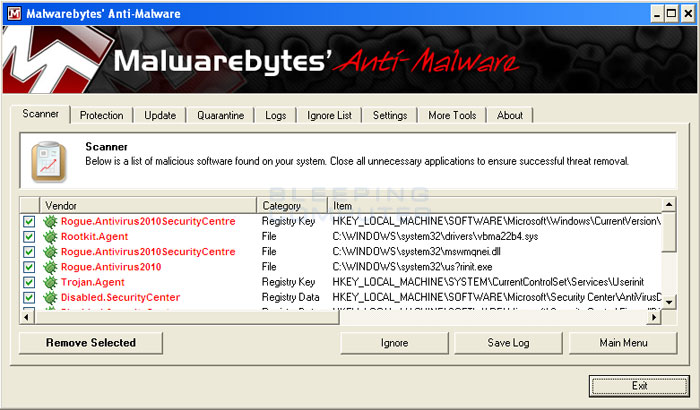Image resolution: width=700 pixels, height=410 pixels.
Task: Click the Services\Userinit registry key path
Action: pos(488,282)
